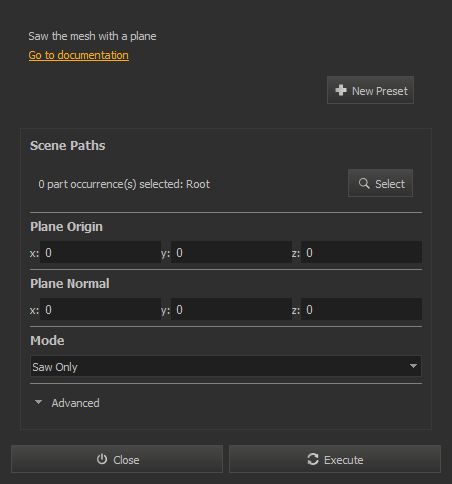This screenshot has height=484, width=452.
Task: Focus the Plane Origin y field
Action: tap(231, 252)
